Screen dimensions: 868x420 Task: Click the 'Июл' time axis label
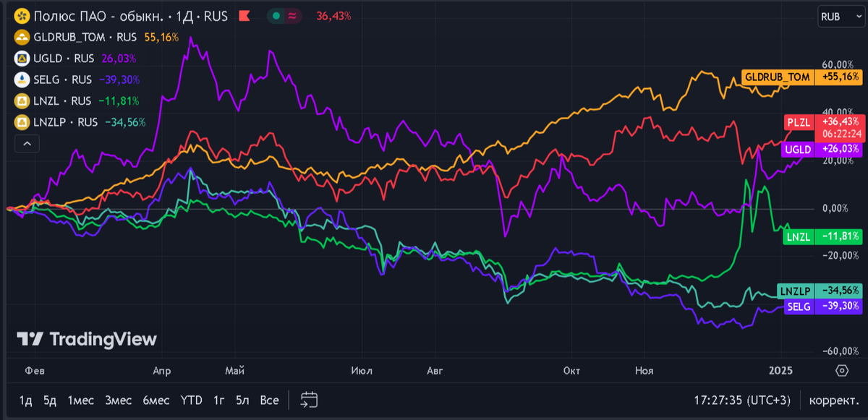click(x=362, y=371)
